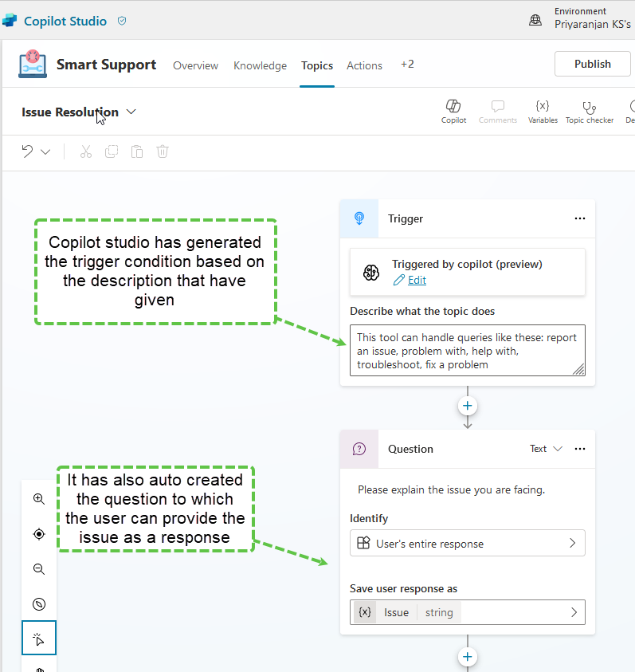The height and width of the screenshot is (672, 635).
Task: Activate the selection cursor tool
Action: tap(39, 639)
